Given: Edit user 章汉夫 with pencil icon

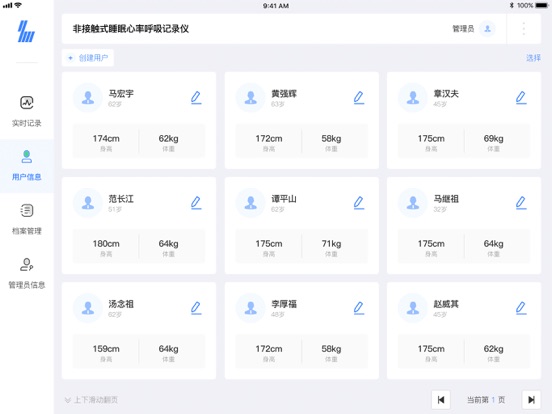Looking at the screenshot, I should pos(521,98).
